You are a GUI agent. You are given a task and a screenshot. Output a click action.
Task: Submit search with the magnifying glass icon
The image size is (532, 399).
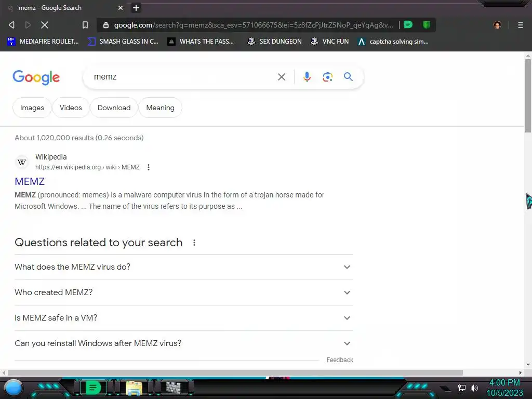(x=348, y=77)
